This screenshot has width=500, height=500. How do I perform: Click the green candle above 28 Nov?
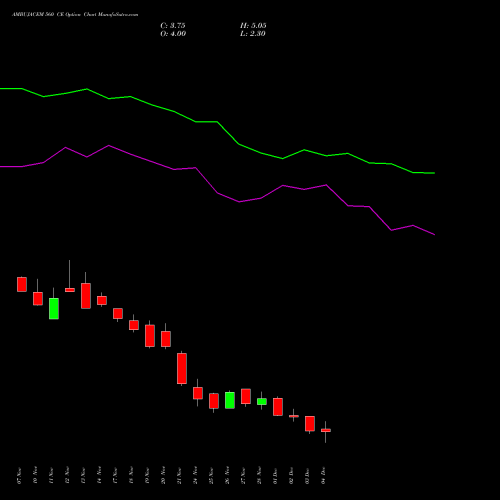[x=262, y=401]
